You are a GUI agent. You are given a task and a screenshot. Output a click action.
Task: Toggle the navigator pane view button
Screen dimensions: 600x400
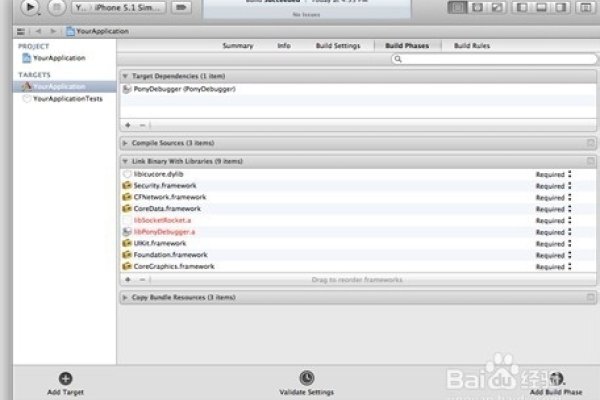click(x=521, y=7)
